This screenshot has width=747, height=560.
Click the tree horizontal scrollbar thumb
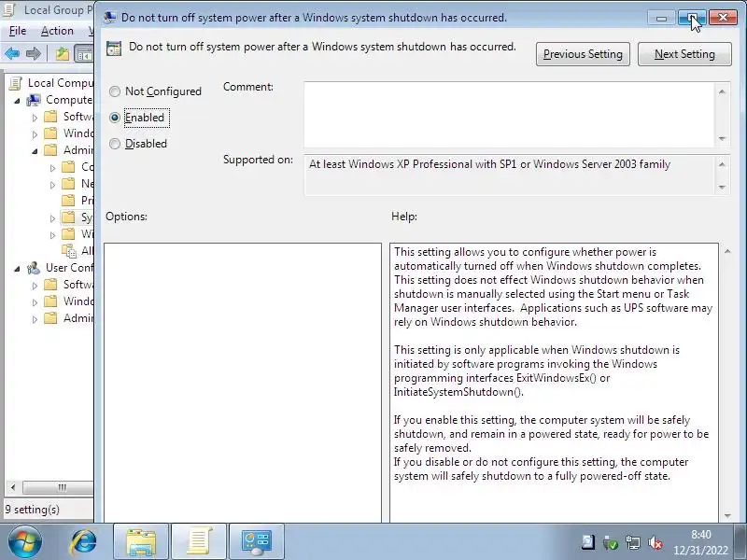pyautogui.click(x=58, y=487)
